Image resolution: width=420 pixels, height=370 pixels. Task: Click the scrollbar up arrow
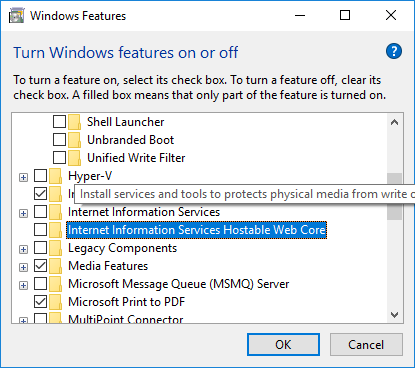click(395, 122)
